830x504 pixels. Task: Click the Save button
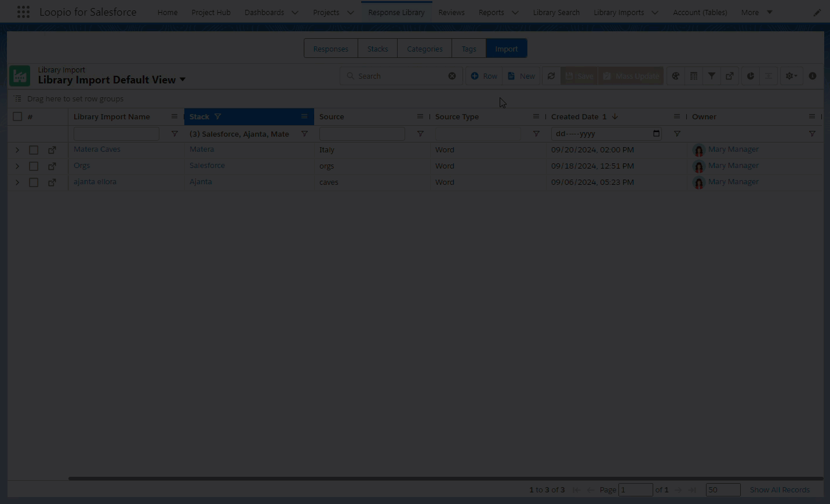point(579,76)
